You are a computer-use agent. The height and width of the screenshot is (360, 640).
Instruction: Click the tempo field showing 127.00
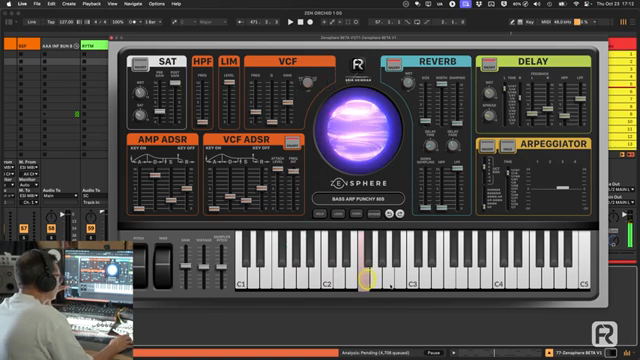[66, 22]
